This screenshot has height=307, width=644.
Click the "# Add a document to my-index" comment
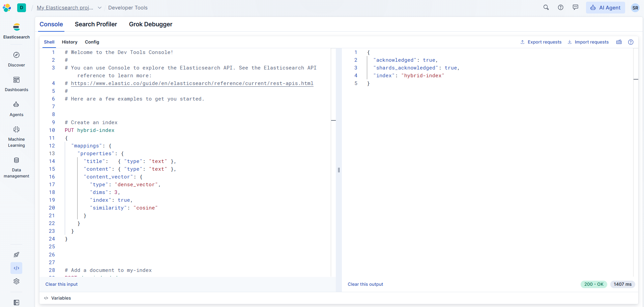coord(108,270)
